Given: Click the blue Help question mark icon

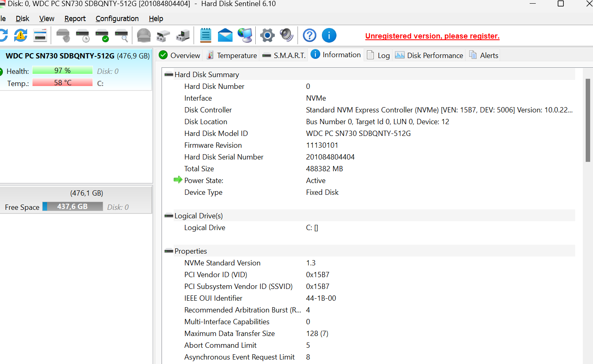Looking at the screenshot, I should coord(309,35).
